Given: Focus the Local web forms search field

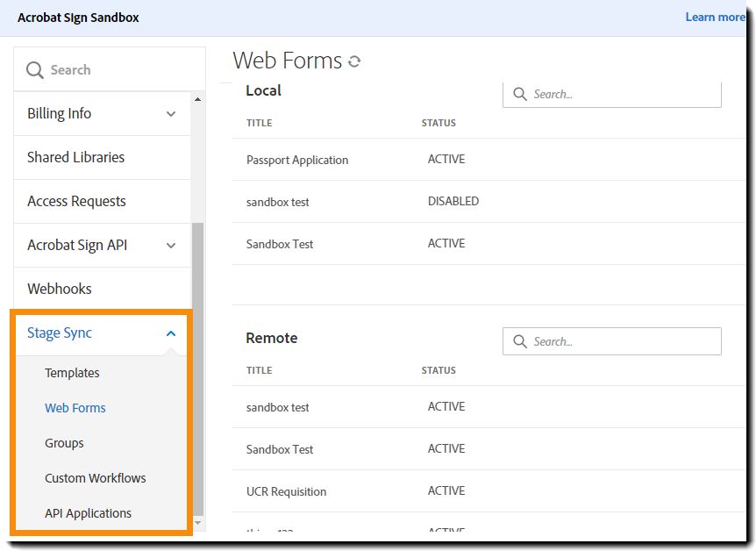Looking at the screenshot, I should (x=612, y=94).
